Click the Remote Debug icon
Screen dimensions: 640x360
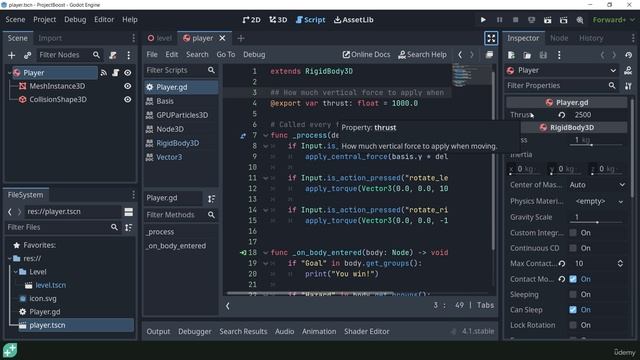(x=531, y=20)
